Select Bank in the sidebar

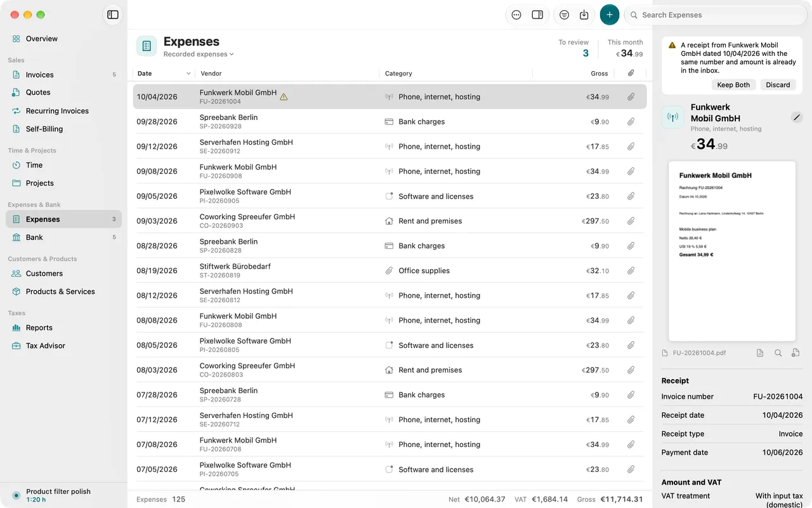pos(63,237)
